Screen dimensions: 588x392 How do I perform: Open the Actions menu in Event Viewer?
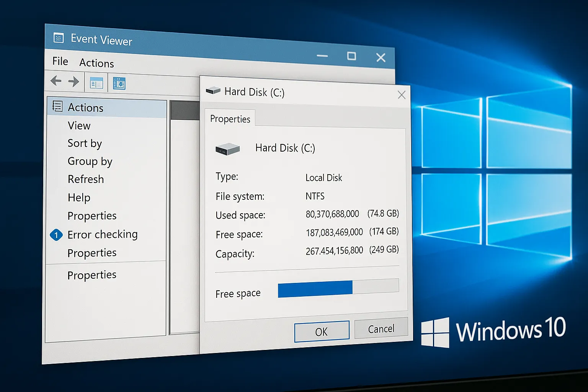(96, 63)
